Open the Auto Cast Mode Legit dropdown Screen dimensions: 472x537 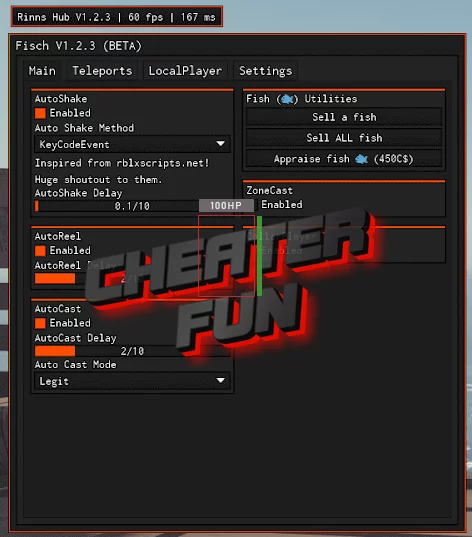coord(132,381)
